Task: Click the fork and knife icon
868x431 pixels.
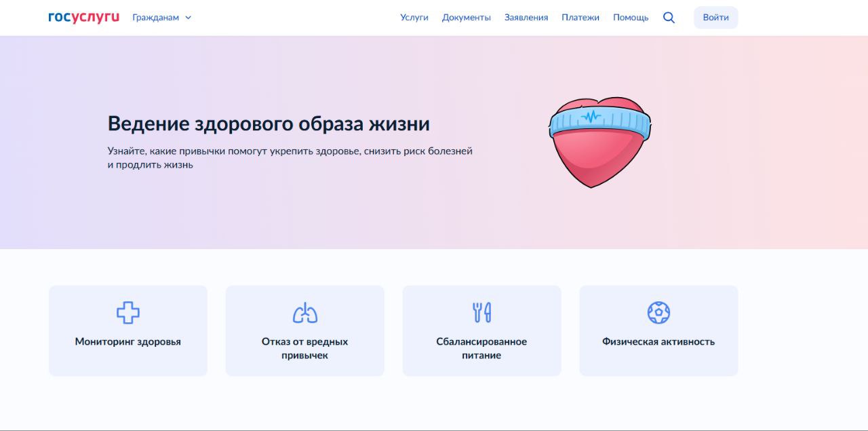Action: (x=481, y=312)
